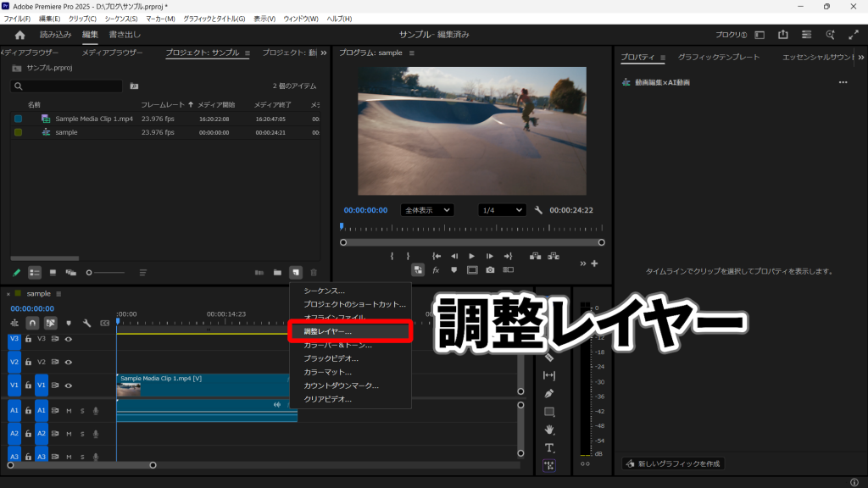Toggle the snap magnet in the timeline
Viewport: 868px width, 488px height.
[x=33, y=323]
